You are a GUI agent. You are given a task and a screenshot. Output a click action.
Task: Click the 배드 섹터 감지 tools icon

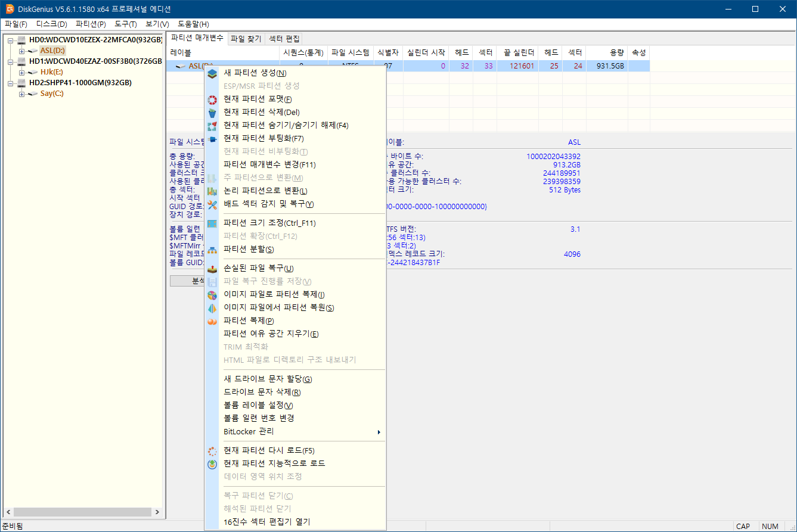[212, 204]
